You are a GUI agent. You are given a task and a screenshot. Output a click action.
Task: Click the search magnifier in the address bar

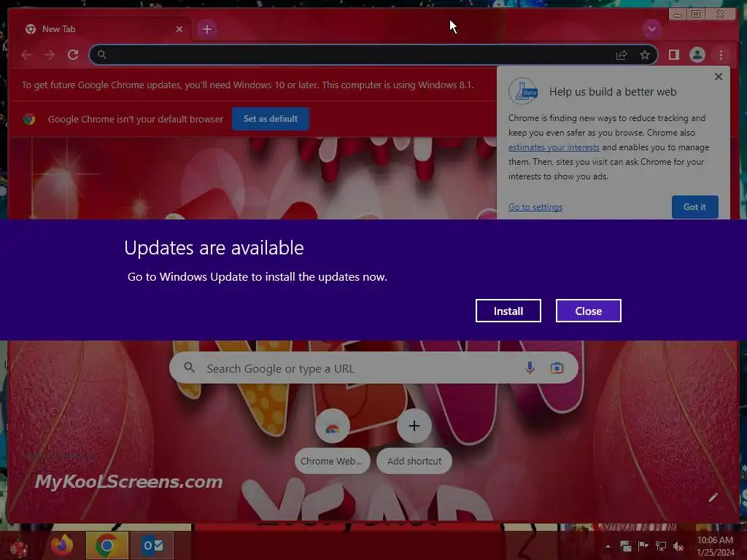point(102,55)
